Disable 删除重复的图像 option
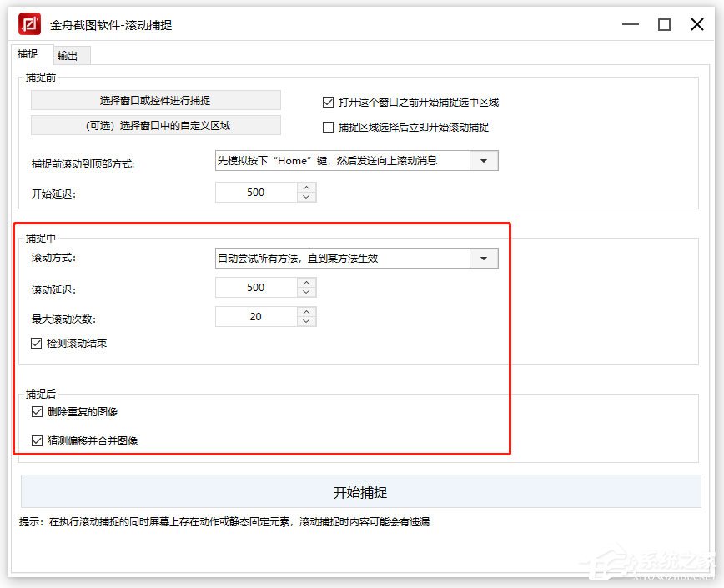The width and height of the screenshot is (724, 588). pyautogui.click(x=37, y=411)
